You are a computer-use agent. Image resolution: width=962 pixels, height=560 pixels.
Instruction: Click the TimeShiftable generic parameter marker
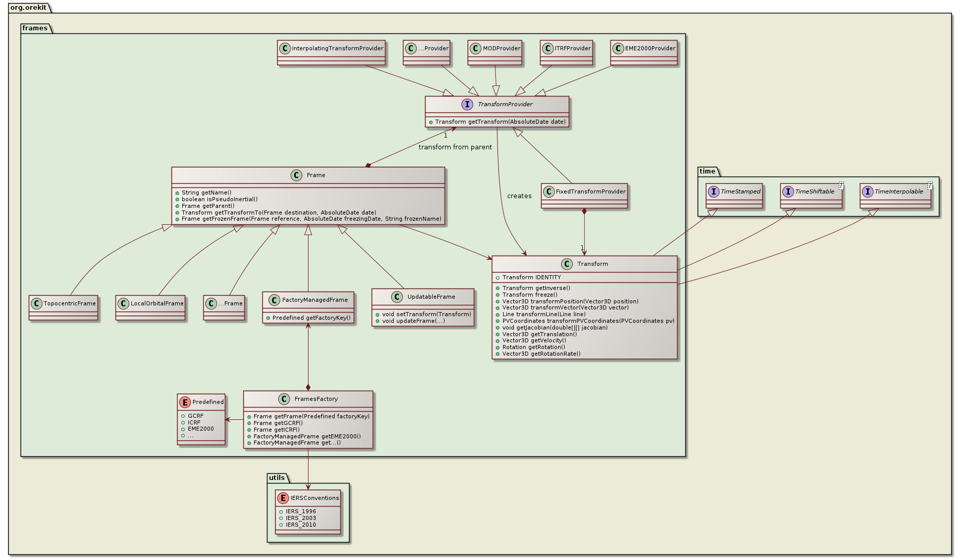pyautogui.click(x=841, y=186)
